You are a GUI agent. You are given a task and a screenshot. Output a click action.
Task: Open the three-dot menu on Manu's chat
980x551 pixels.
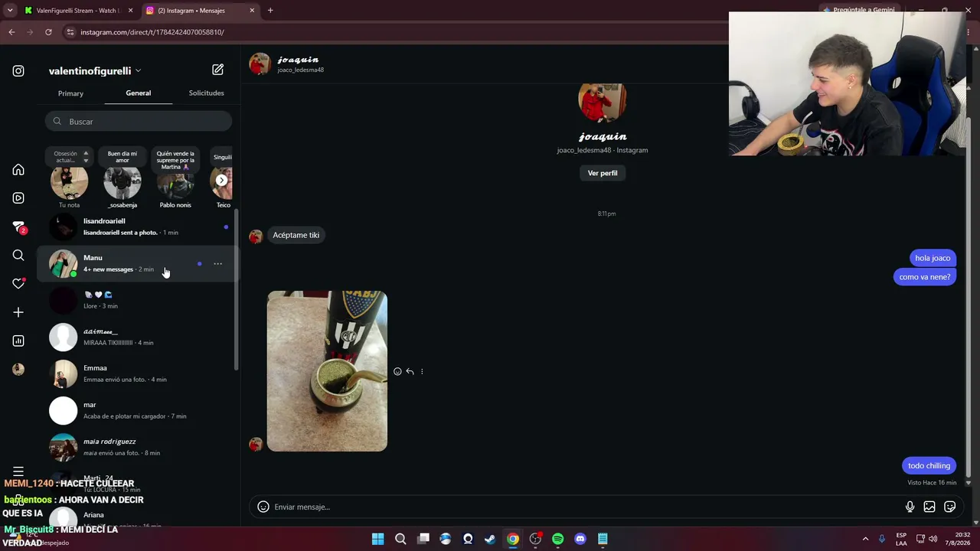click(x=218, y=264)
